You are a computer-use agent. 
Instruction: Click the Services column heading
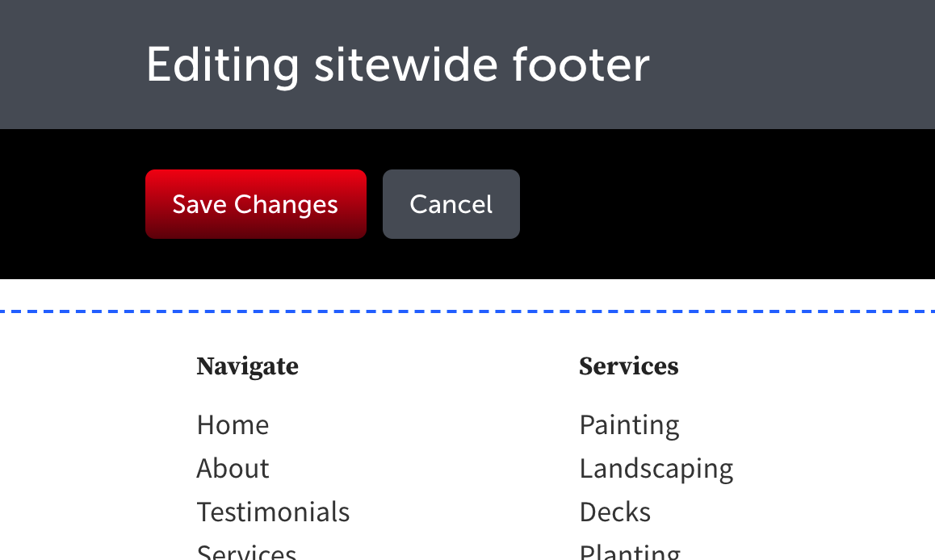628,366
